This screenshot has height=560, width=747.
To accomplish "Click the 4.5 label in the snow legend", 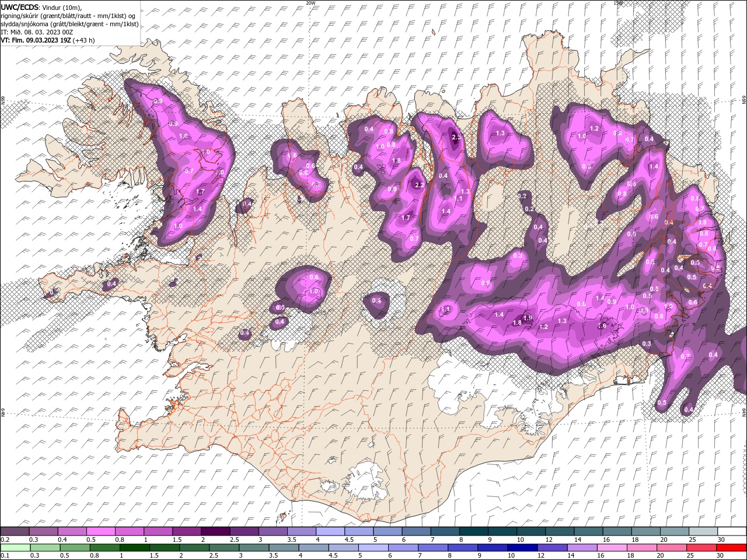I will (349, 540).
